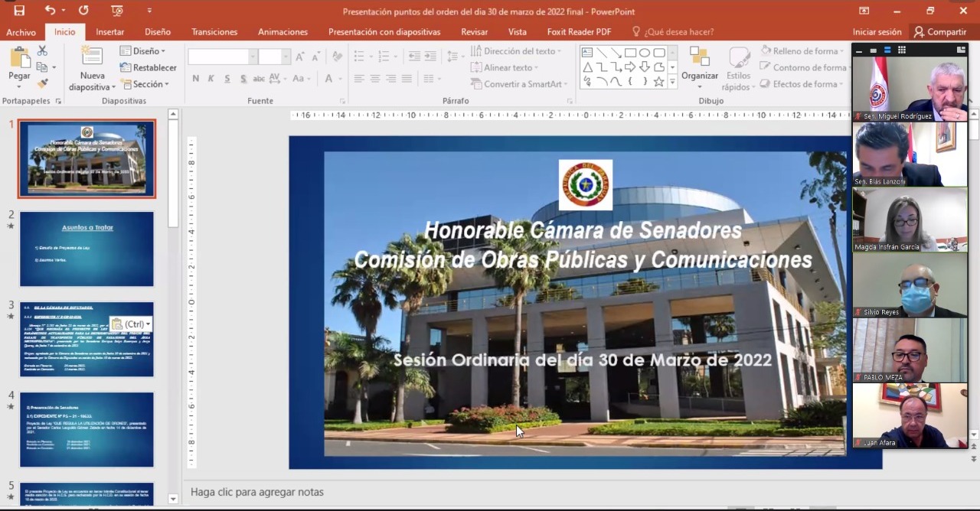Screen dimensions: 980x511
Task: Open the Sección dropdown
Action: [x=145, y=84]
